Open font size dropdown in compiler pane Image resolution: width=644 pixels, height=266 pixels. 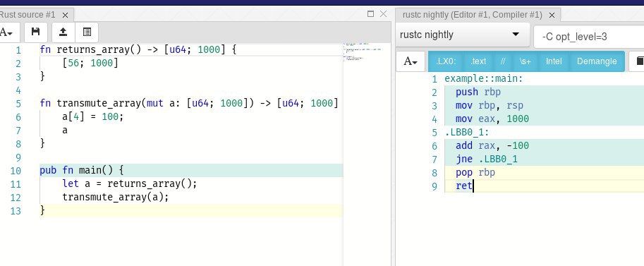[411, 61]
